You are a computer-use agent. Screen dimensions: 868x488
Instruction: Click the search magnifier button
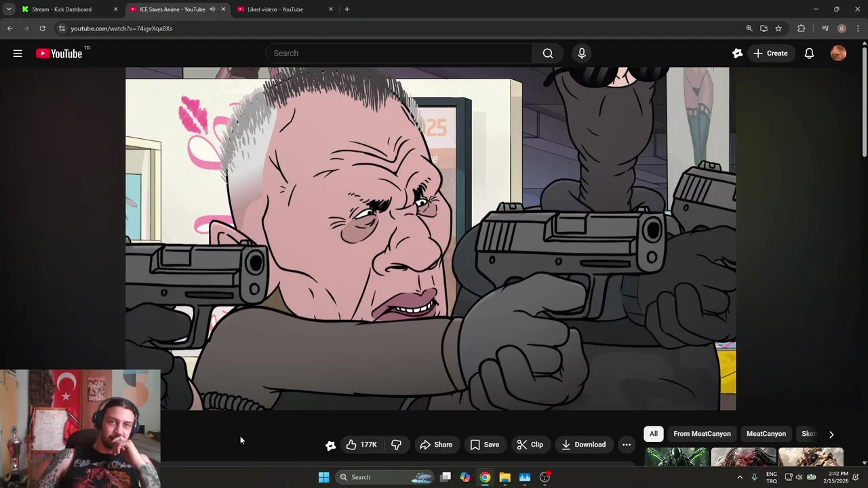click(548, 54)
